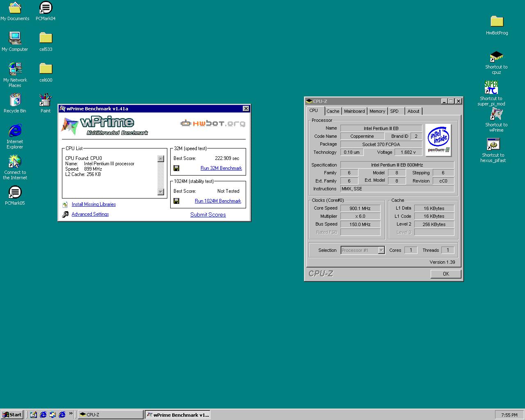Click OK in CPU-Z window
Viewport: 525px width, 420px height.
click(x=446, y=274)
